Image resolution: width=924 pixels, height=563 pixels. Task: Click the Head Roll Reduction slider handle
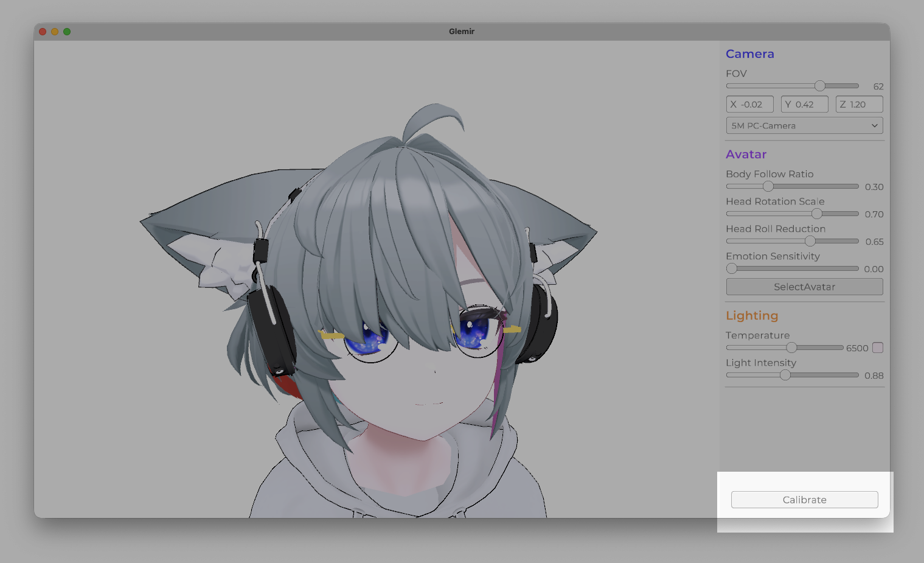(810, 241)
